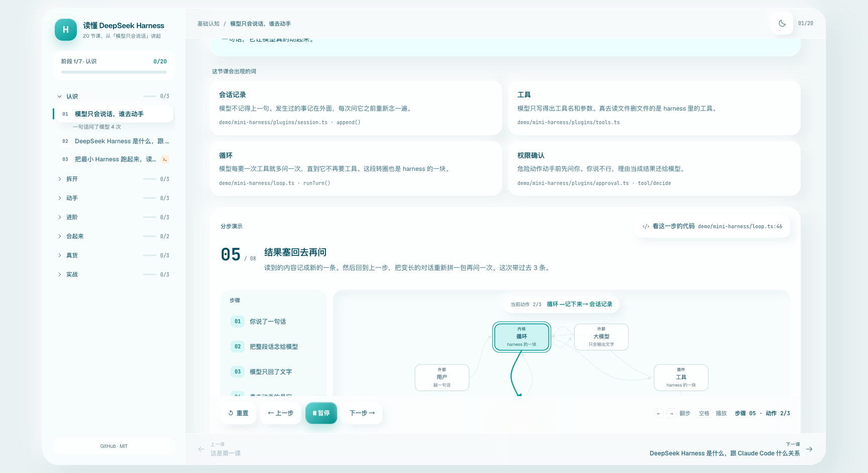Click the 这是第一课 previous lesson text
Image resolution: width=868 pixels, height=473 pixels.
click(x=225, y=453)
